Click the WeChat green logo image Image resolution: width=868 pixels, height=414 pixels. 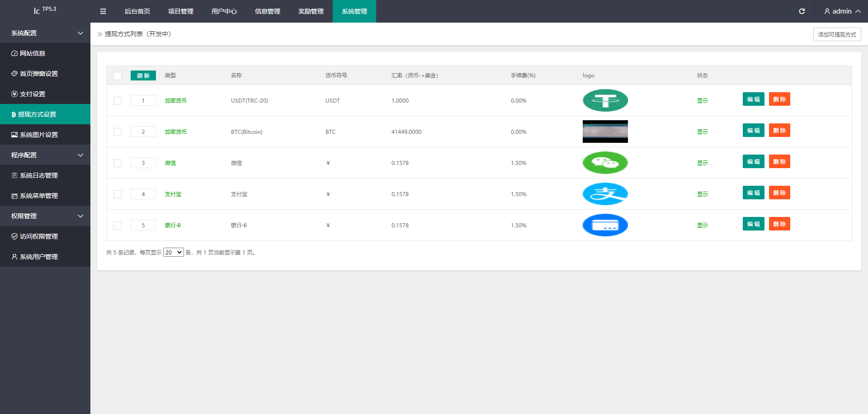point(605,163)
